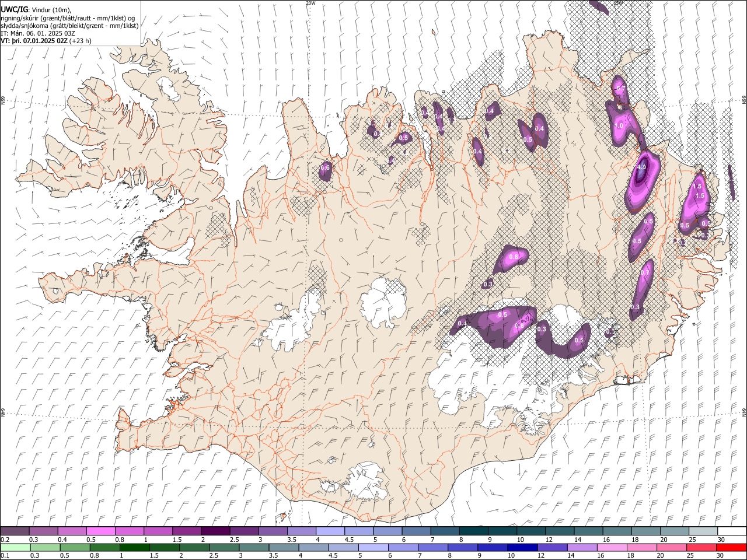Click the 'UWC/IG: Vindur (10m),' title text
The width and height of the screenshot is (747, 560).
(x=36, y=9)
